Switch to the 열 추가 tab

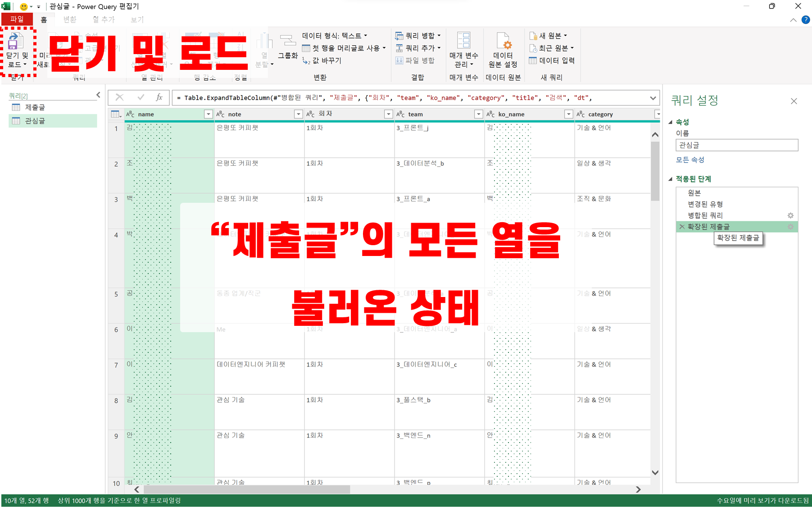[x=104, y=19]
